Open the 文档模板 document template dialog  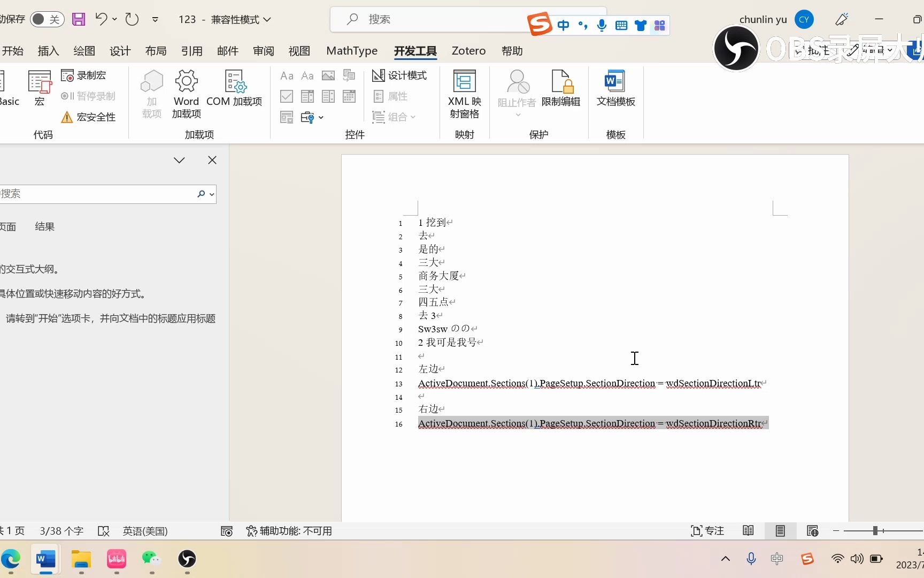tap(615, 92)
